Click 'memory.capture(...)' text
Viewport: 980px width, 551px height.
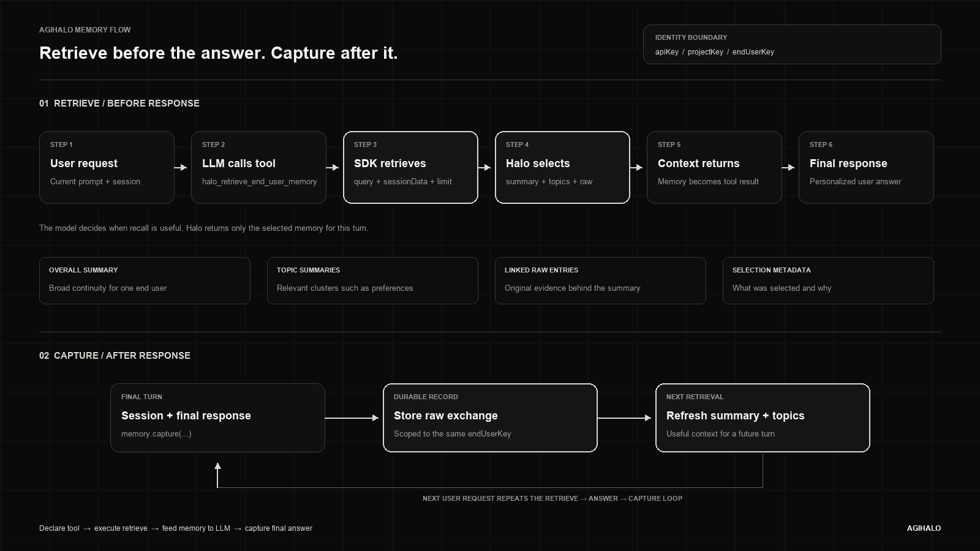tap(156, 434)
